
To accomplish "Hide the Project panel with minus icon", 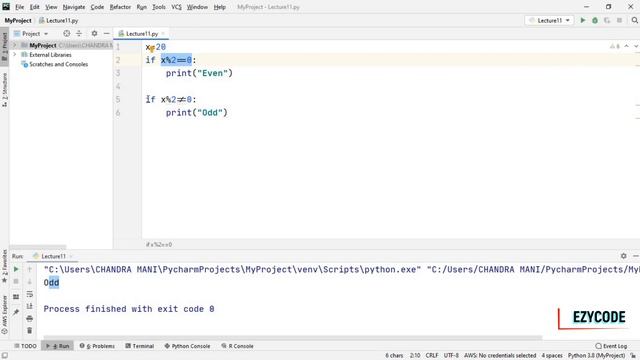I will click(x=107, y=33).
